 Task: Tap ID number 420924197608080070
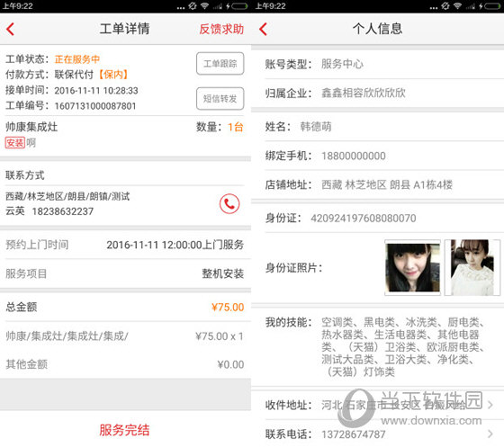tap(364, 219)
